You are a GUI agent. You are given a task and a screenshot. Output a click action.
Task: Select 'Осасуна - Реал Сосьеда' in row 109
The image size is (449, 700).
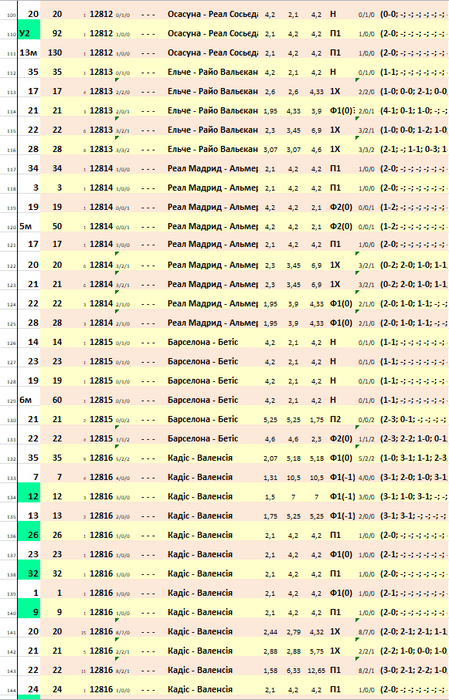pos(213,14)
